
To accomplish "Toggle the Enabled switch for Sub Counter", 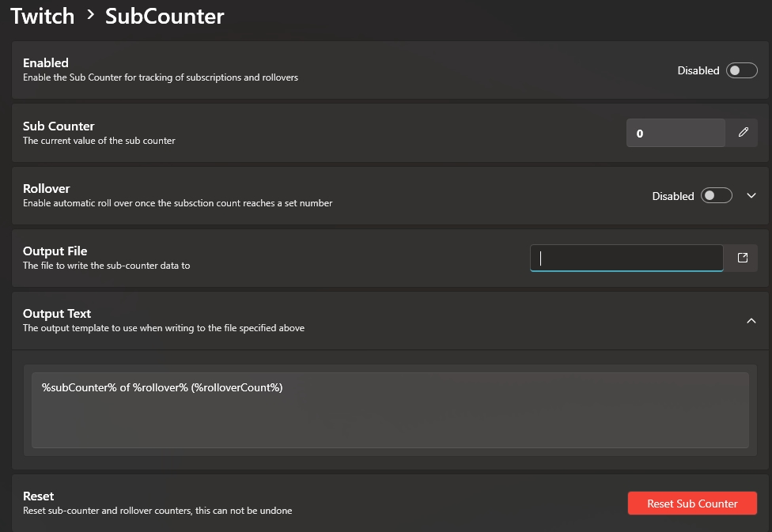I will (742, 70).
